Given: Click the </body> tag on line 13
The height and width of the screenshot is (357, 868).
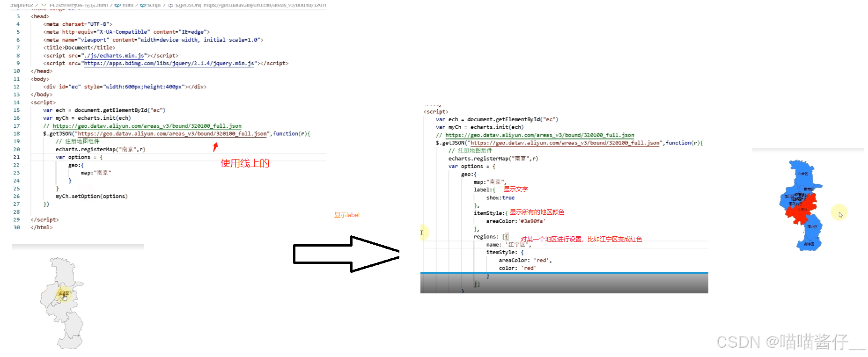Looking at the screenshot, I should (x=42, y=95).
